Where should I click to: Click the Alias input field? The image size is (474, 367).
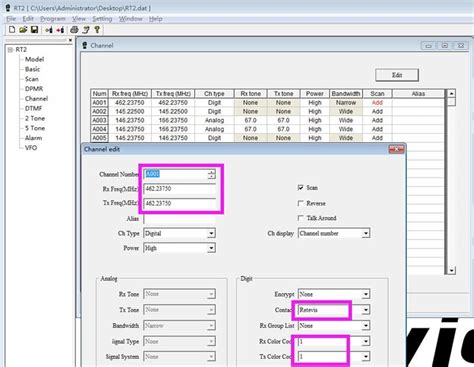pyautogui.click(x=179, y=219)
